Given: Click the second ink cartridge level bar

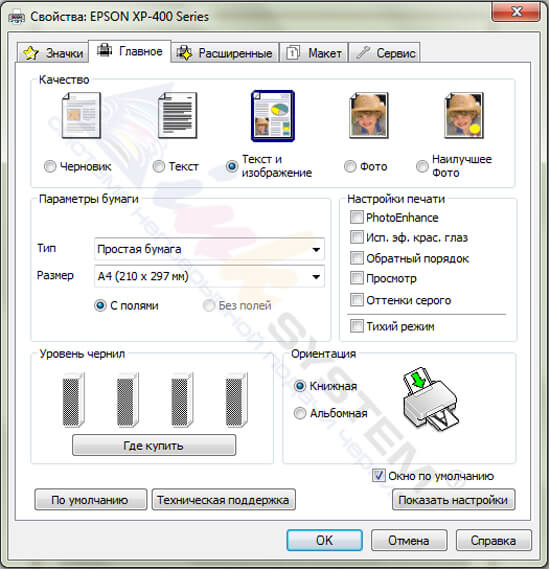Looking at the screenshot, I should (x=128, y=399).
